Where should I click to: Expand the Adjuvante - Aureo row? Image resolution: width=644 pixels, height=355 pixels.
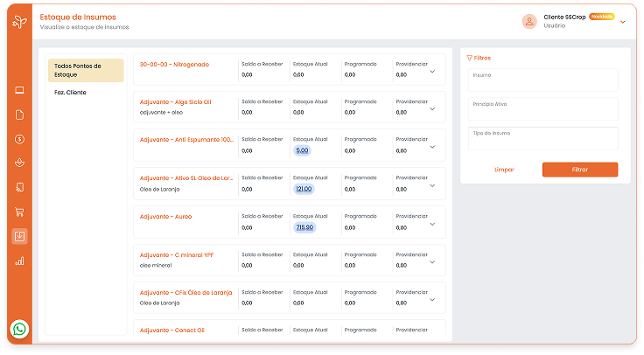pyautogui.click(x=432, y=223)
